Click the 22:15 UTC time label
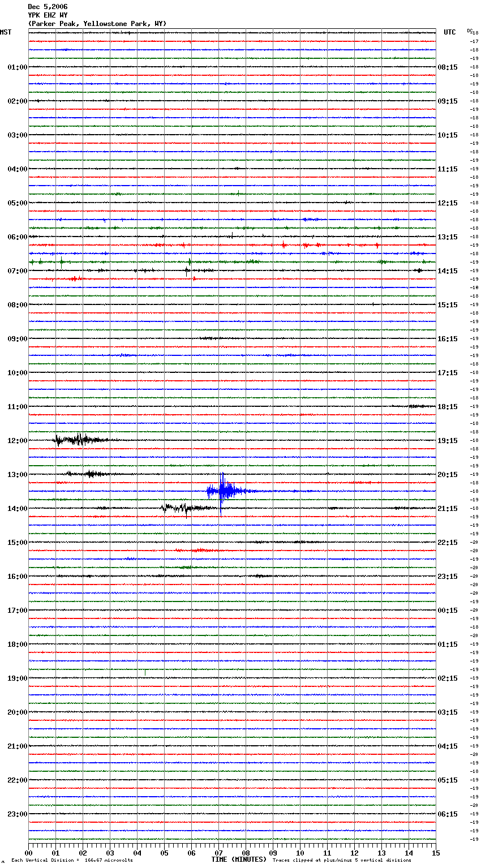The width and height of the screenshot is (481, 868). pyautogui.click(x=448, y=543)
